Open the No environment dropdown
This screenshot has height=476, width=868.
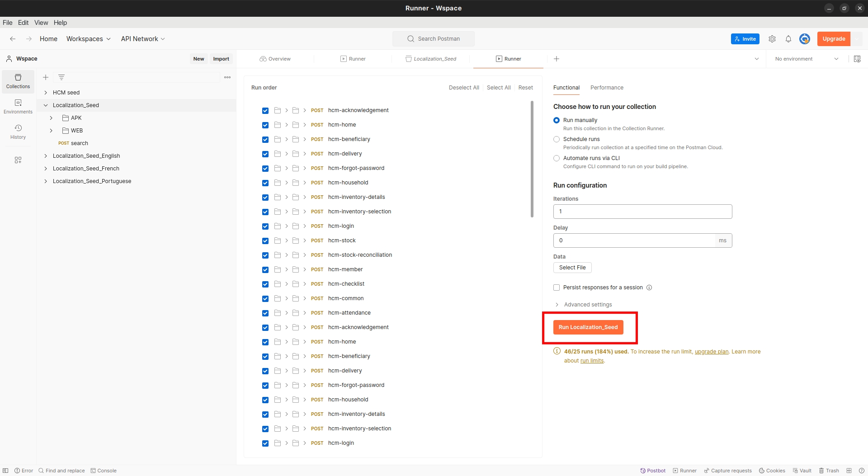[x=807, y=59]
